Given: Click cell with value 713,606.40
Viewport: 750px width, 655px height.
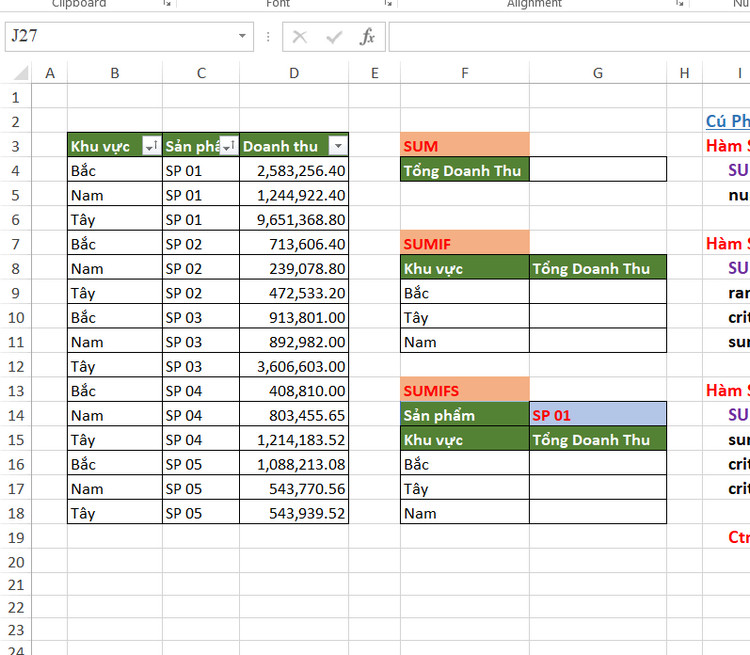Looking at the screenshot, I should point(294,244).
